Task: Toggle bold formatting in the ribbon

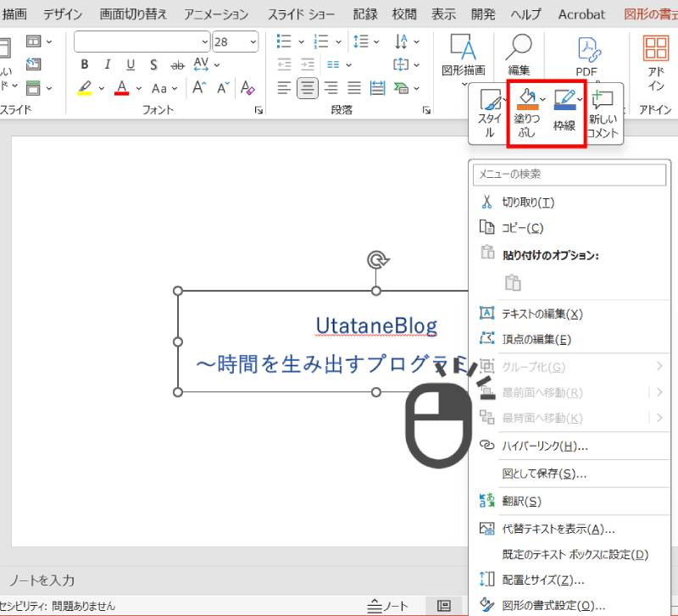Action: pyautogui.click(x=84, y=65)
